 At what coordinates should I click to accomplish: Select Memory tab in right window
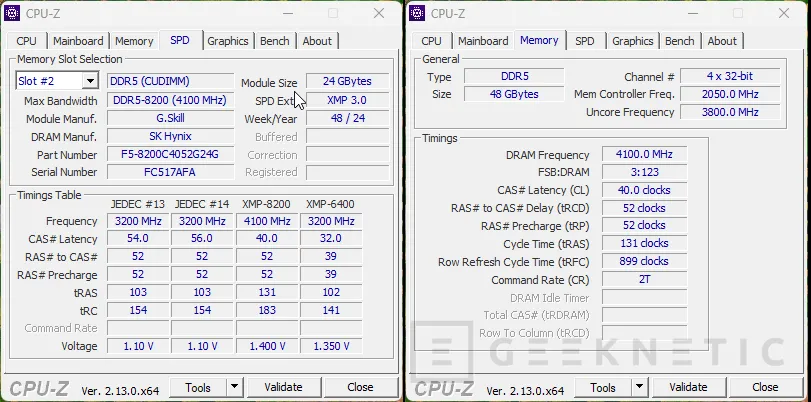(x=539, y=40)
